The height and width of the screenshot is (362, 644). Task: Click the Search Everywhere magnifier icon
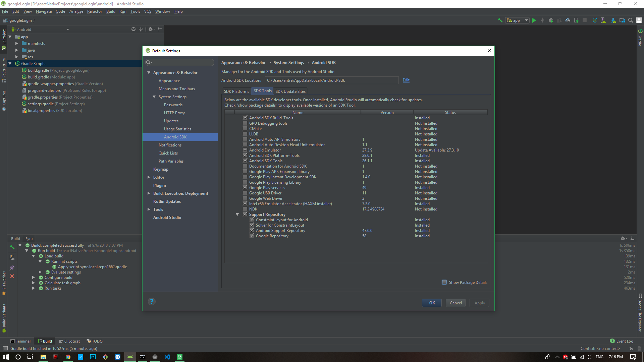(631, 20)
